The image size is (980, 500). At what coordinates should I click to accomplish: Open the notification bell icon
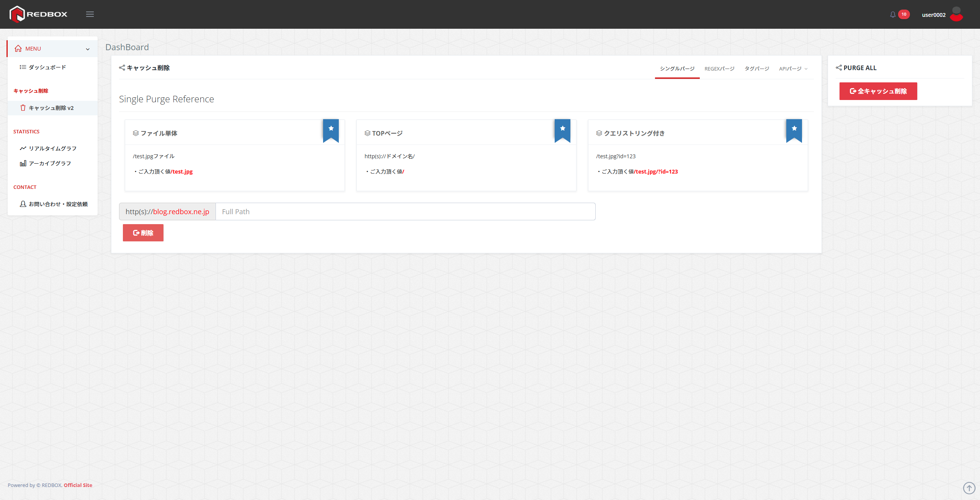point(892,15)
